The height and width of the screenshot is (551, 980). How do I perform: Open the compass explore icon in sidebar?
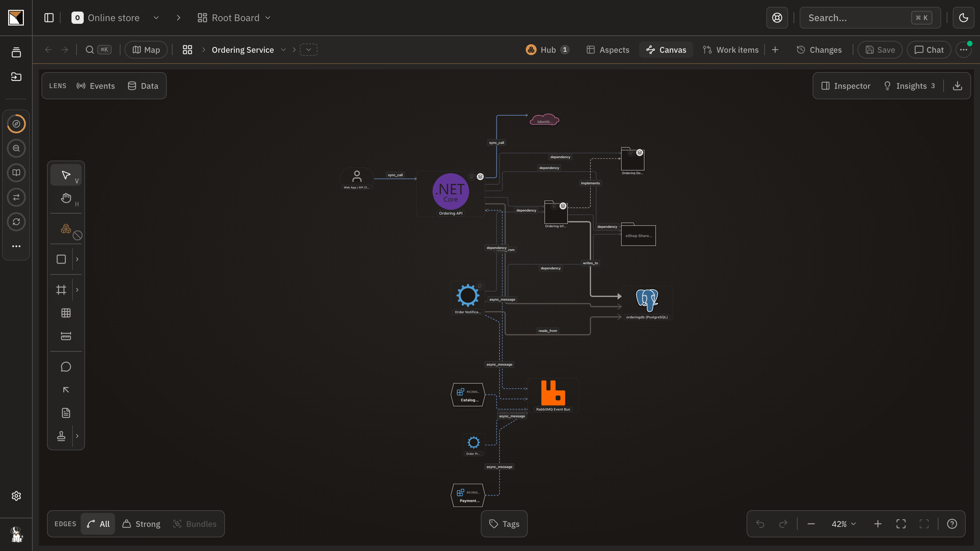(x=16, y=124)
